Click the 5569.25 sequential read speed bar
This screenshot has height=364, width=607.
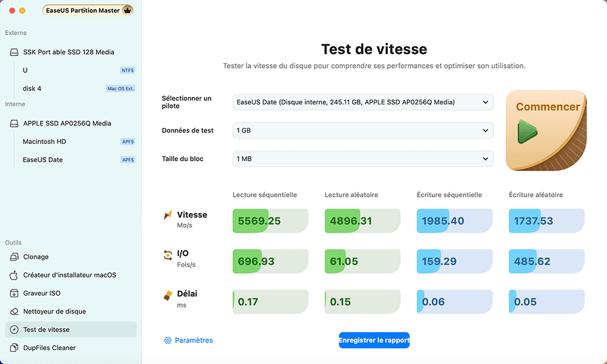click(270, 221)
